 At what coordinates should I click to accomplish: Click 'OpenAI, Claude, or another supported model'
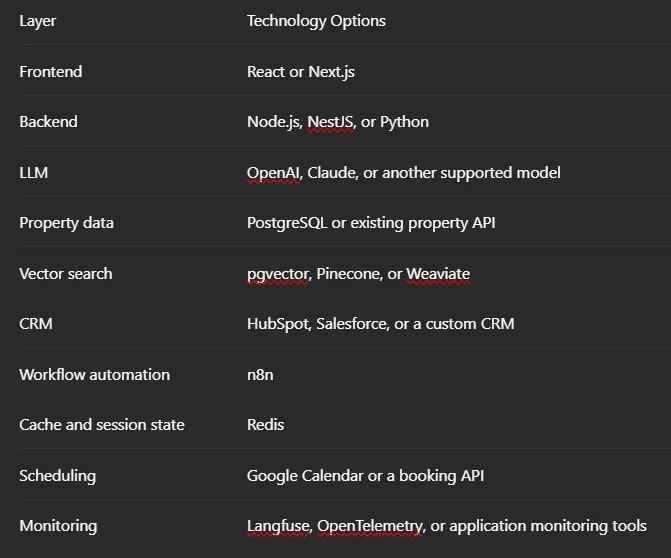pyautogui.click(x=404, y=173)
